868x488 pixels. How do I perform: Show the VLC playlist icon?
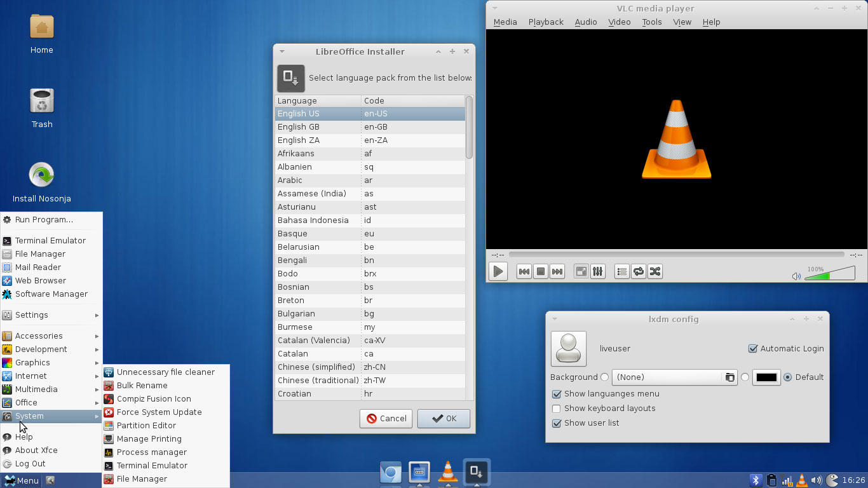pos(622,272)
